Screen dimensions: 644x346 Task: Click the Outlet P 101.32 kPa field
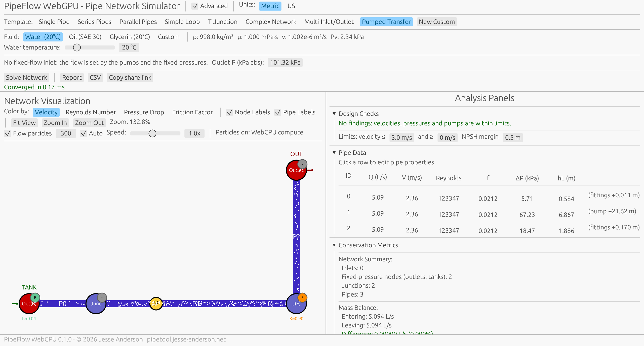click(285, 63)
